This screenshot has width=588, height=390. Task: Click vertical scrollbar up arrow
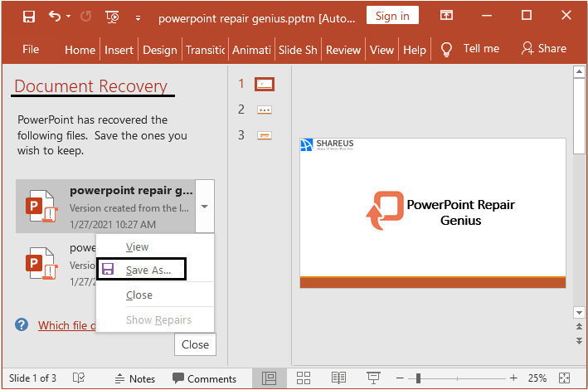click(579, 71)
